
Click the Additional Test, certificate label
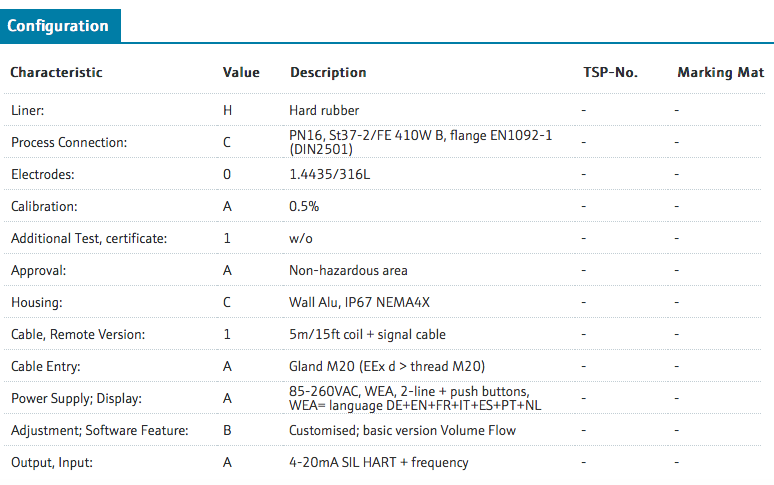pos(89,238)
